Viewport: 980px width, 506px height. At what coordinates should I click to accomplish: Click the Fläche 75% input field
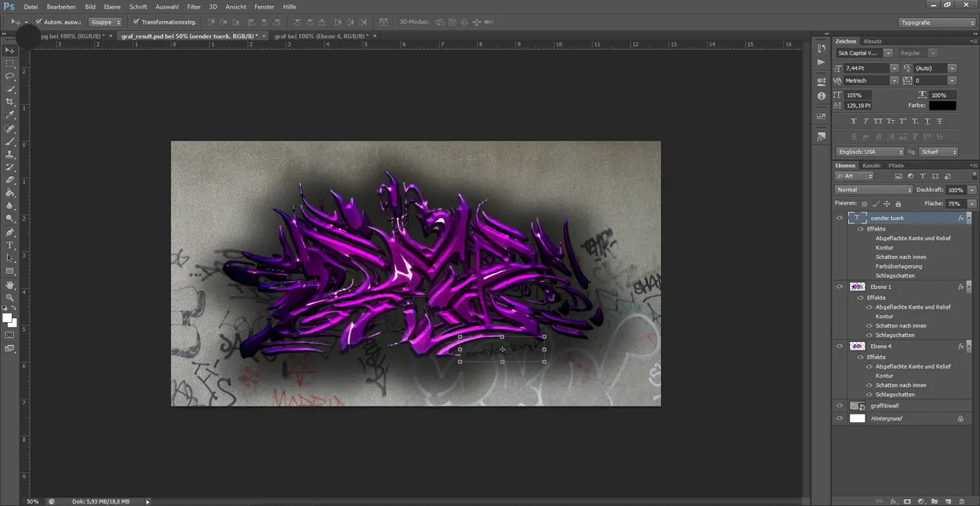pyautogui.click(x=956, y=204)
